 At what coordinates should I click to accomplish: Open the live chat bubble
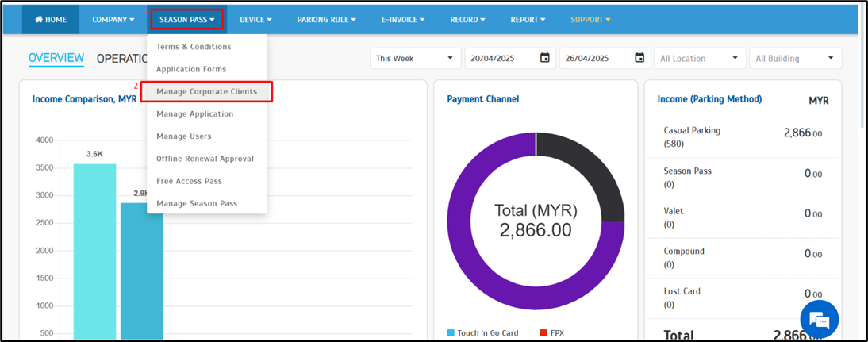click(820, 319)
